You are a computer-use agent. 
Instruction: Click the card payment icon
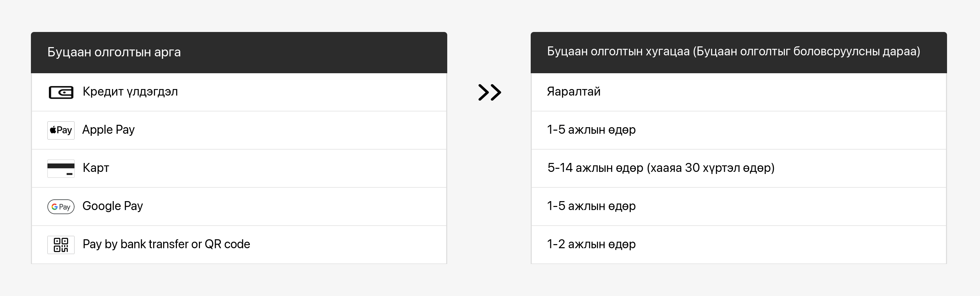coord(61,168)
